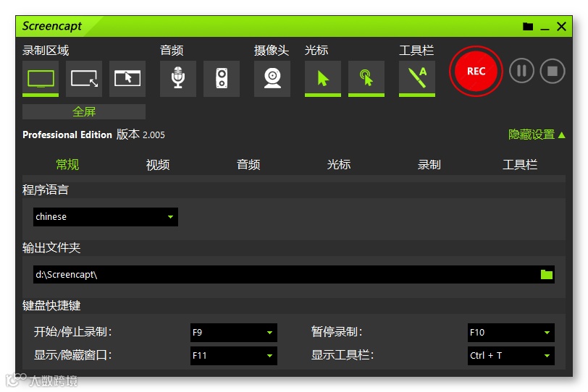Open the 光标 settings tab
588x392 pixels.
tap(339, 164)
